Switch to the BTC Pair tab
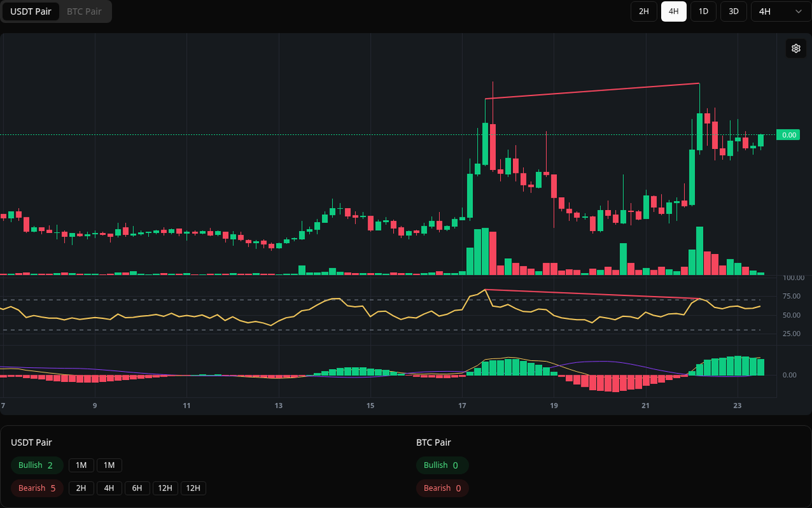 point(83,12)
